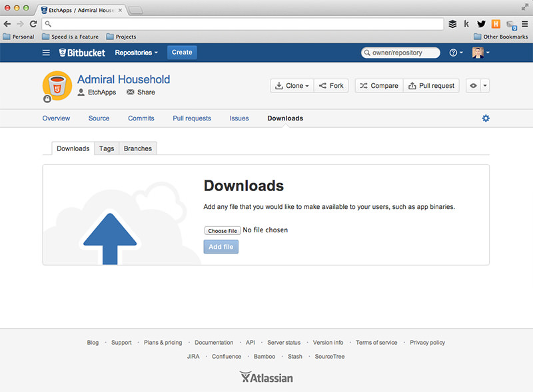
Task: Open the Support footer link
Action: [121, 342]
